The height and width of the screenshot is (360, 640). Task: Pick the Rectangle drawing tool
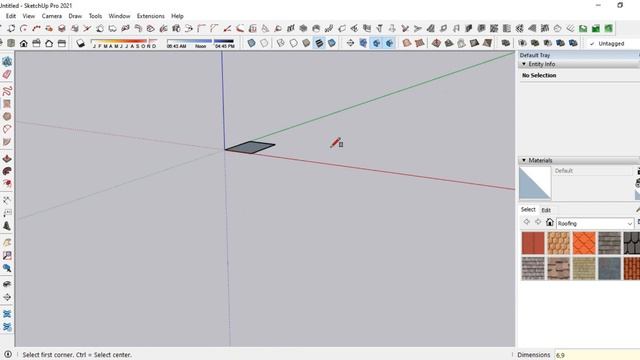pos(7,104)
